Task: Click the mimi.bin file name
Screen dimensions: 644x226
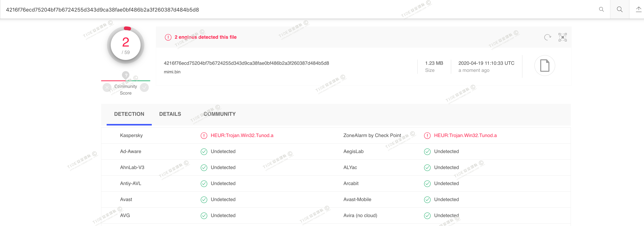Action: tap(172, 72)
